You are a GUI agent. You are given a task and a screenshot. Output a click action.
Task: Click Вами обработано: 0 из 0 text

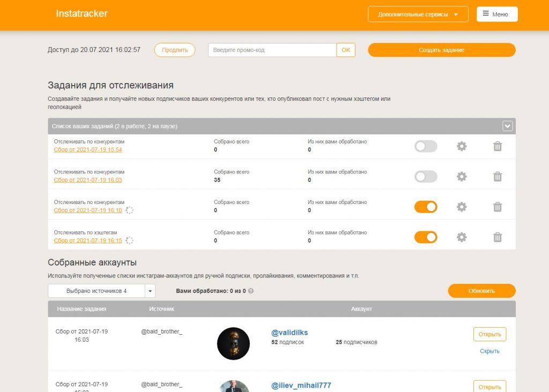coord(211,291)
